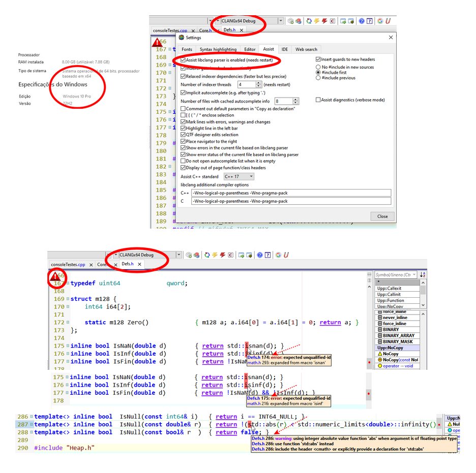Click the rebuild arrows icon in lower toolbar
This screenshot has width=476, height=473.
[207, 255]
